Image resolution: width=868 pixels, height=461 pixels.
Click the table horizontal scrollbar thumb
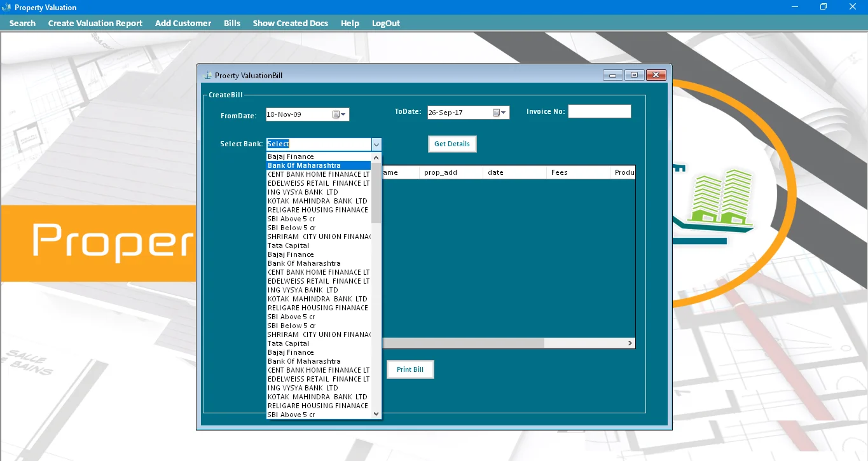coord(463,343)
